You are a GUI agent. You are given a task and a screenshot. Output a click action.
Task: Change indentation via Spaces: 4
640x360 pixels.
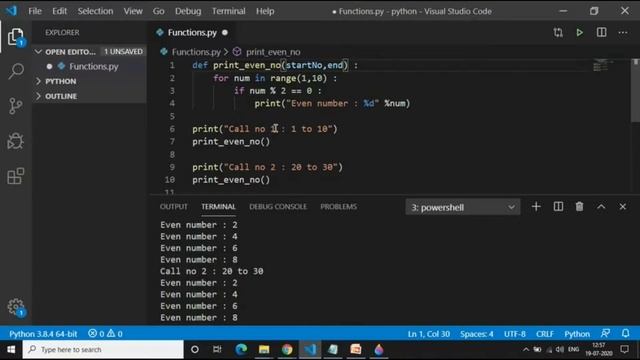477,334
